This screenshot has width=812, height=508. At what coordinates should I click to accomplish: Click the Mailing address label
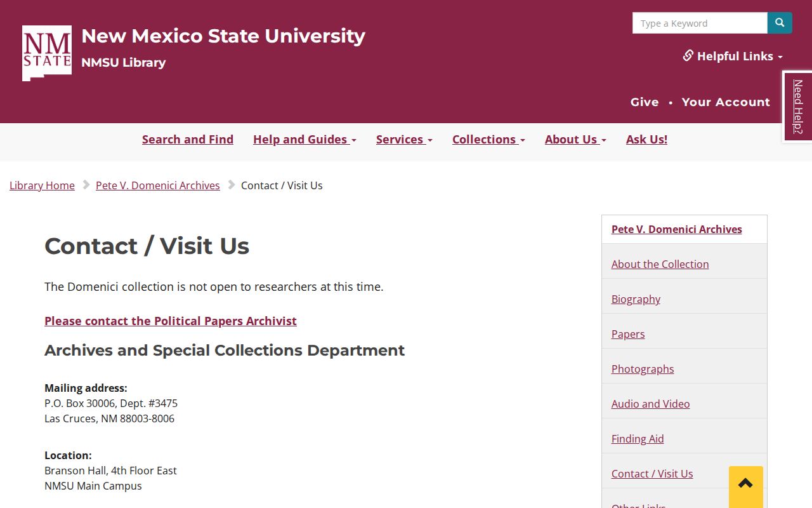point(86,388)
